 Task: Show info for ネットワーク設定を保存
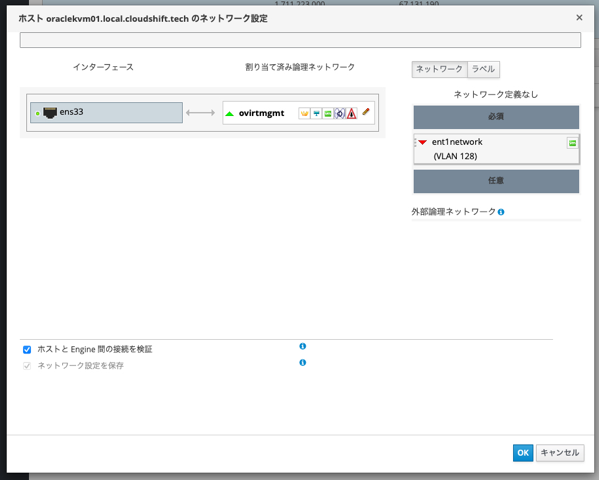pos(303,362)
